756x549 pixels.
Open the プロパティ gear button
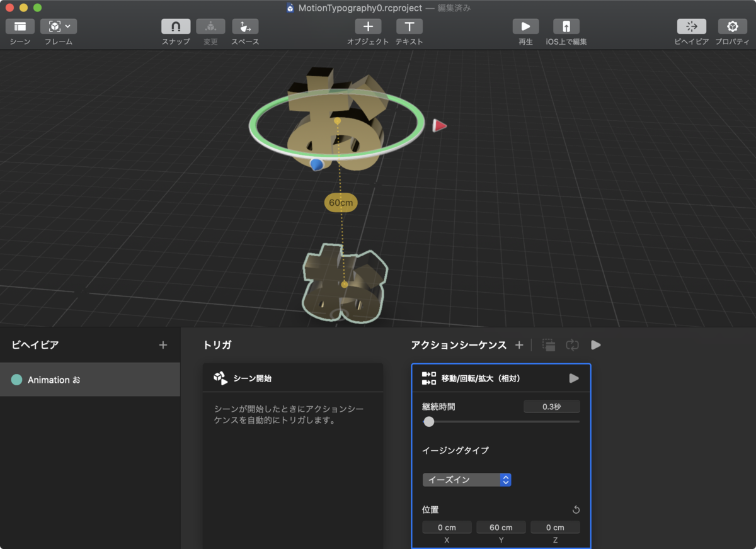pos(732,26)
